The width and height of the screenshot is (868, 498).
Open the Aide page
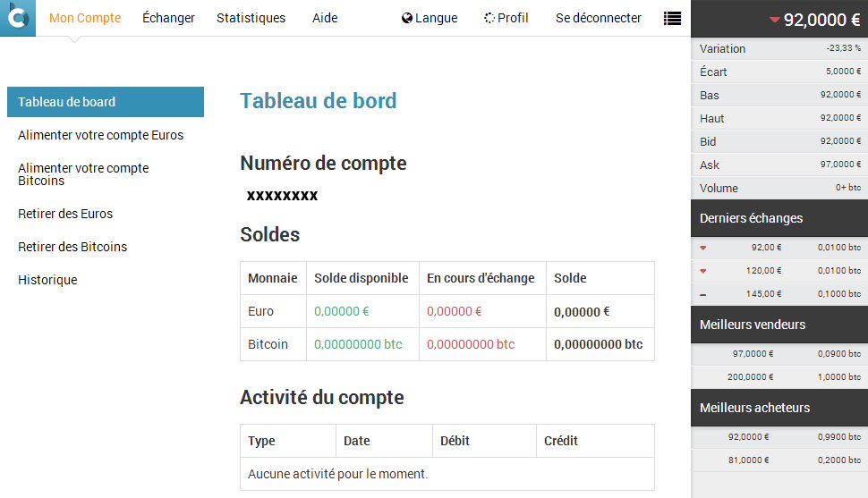pyautogui.click(x=325, y=18)
